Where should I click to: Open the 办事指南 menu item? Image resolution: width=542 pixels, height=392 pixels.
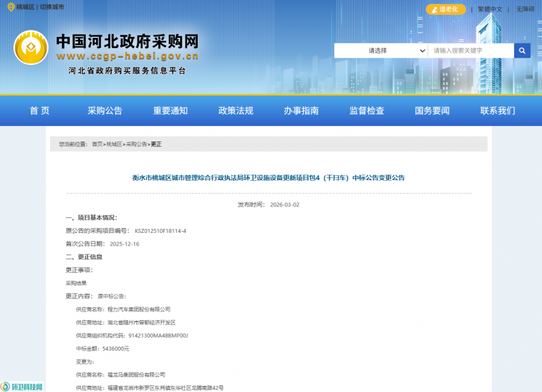coord(301,111)
